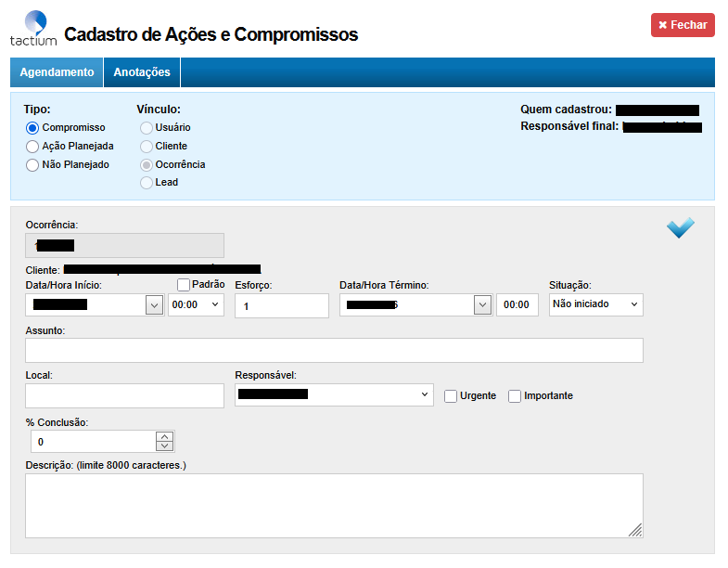Screen dimensions: 728x568
Task: Click inside the Descrição text area
Action: [334, 506]
